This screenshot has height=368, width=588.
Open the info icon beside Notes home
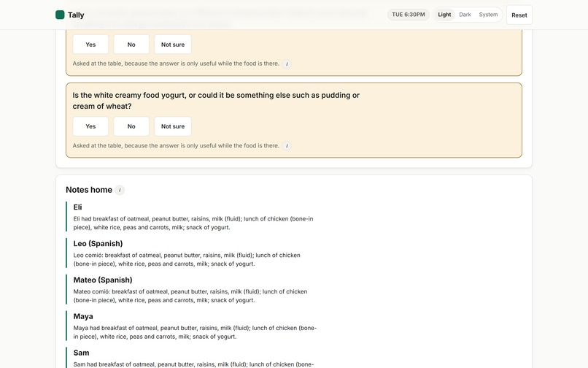119,190
